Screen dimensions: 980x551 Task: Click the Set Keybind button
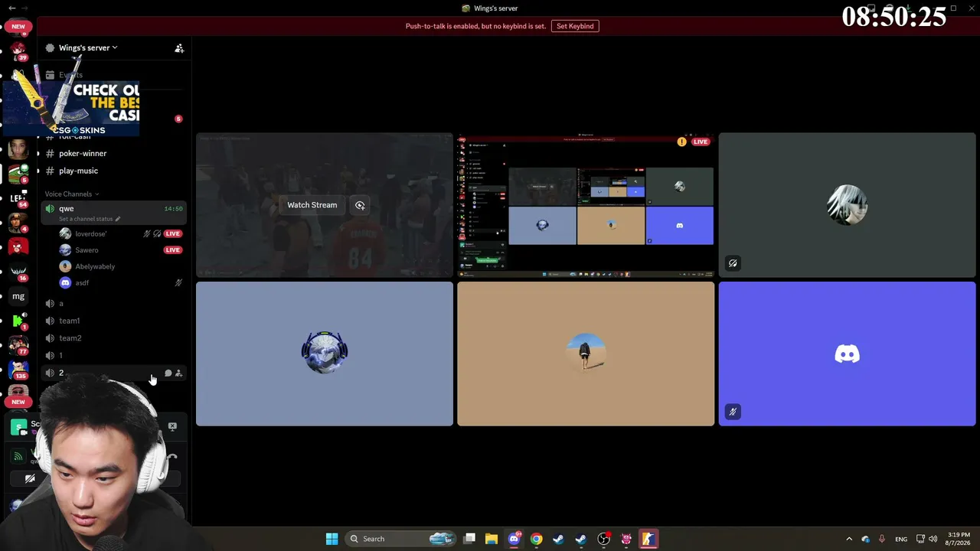tap(575, 26)
